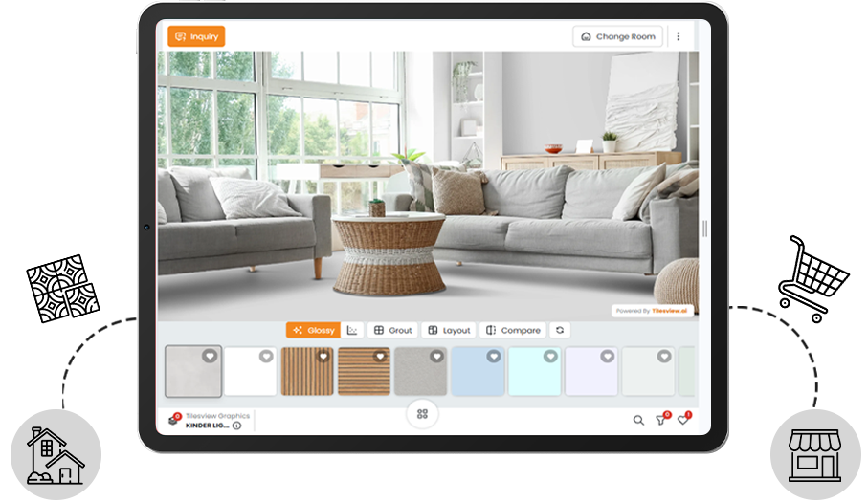Select the light gray marble tile thumbnail

(x=192, y=371)
